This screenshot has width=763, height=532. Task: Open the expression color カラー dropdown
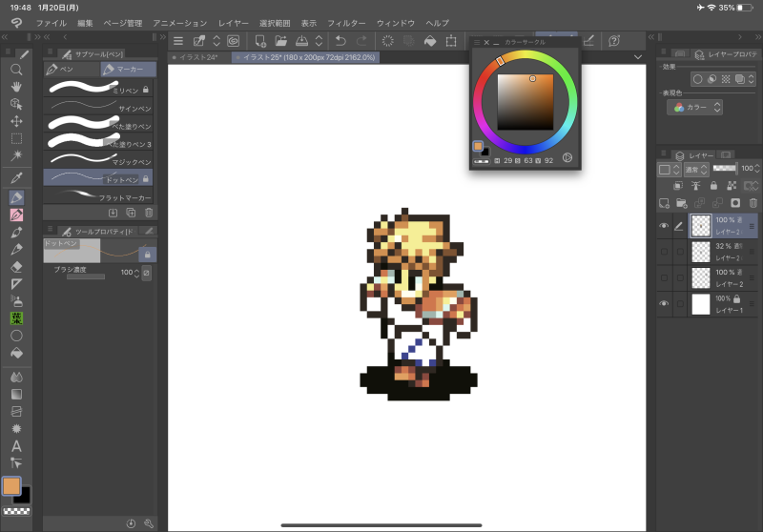click(x=694, y=108)
